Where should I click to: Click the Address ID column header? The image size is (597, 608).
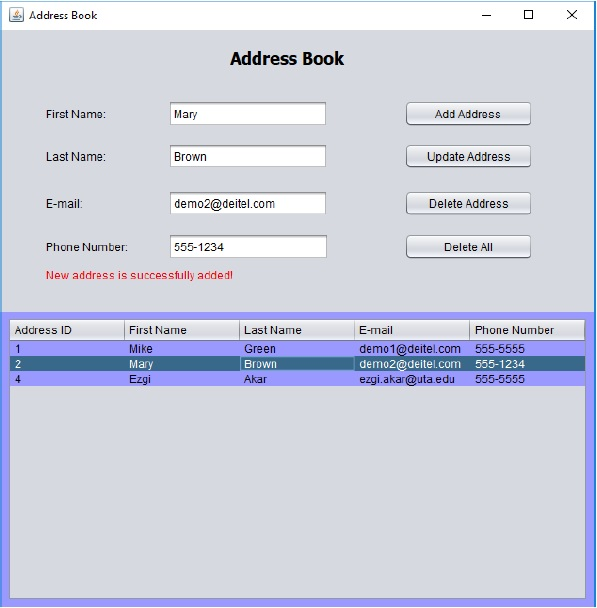coord(67,330)
